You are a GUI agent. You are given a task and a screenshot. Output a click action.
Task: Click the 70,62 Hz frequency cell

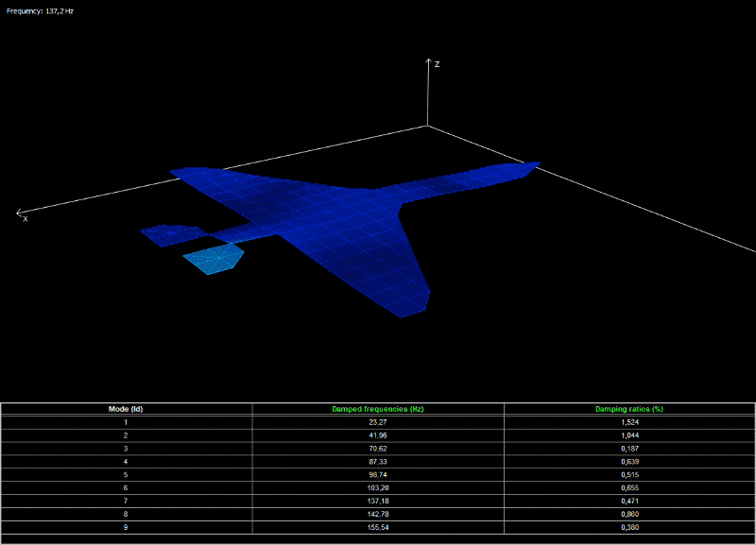378,449
